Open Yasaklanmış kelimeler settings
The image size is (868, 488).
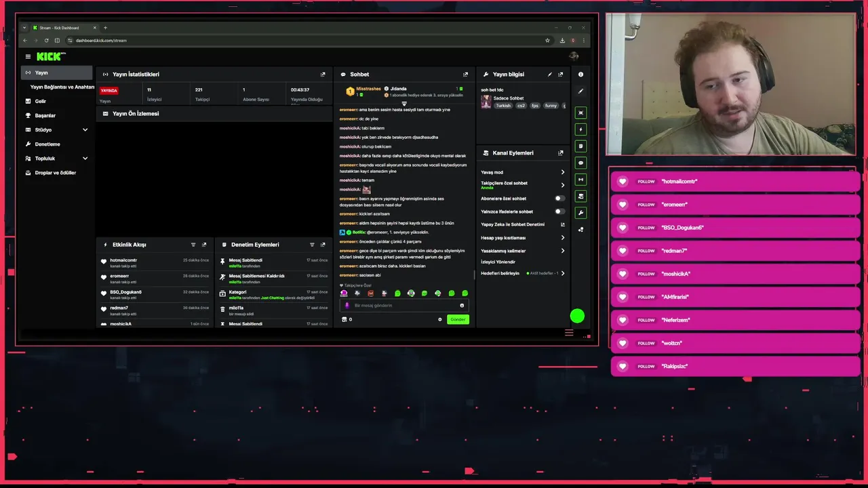[562, 251]
